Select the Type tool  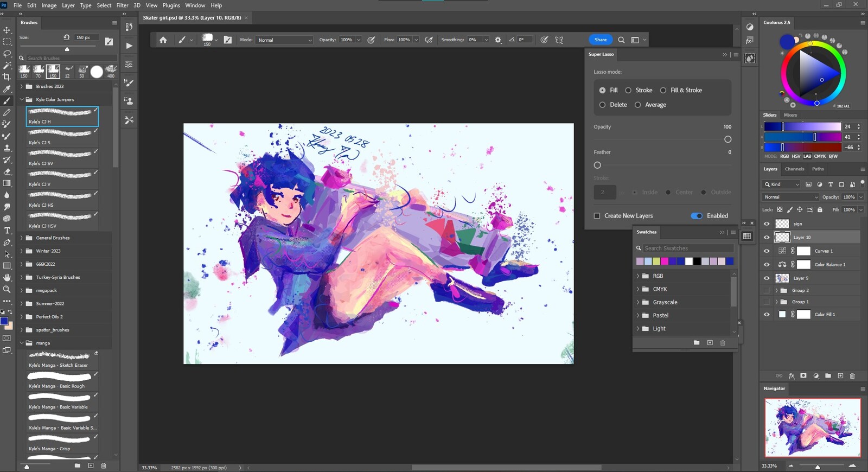pyautogui.click(x=7, y=231)
